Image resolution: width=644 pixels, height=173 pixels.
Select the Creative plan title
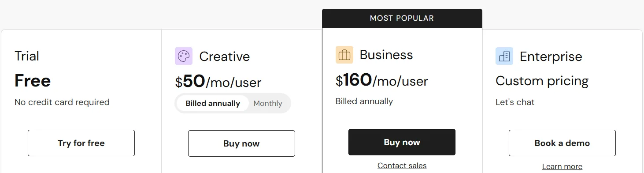[x=225, y=56]
